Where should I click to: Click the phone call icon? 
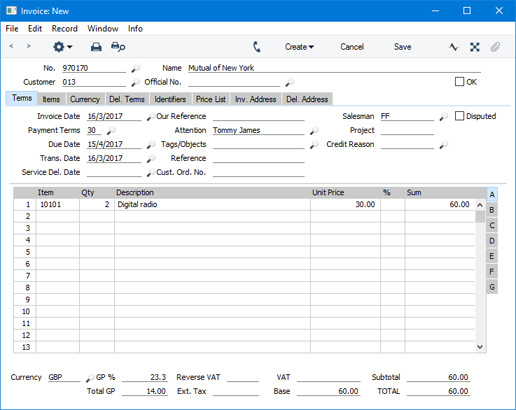[x=257, y=47]
